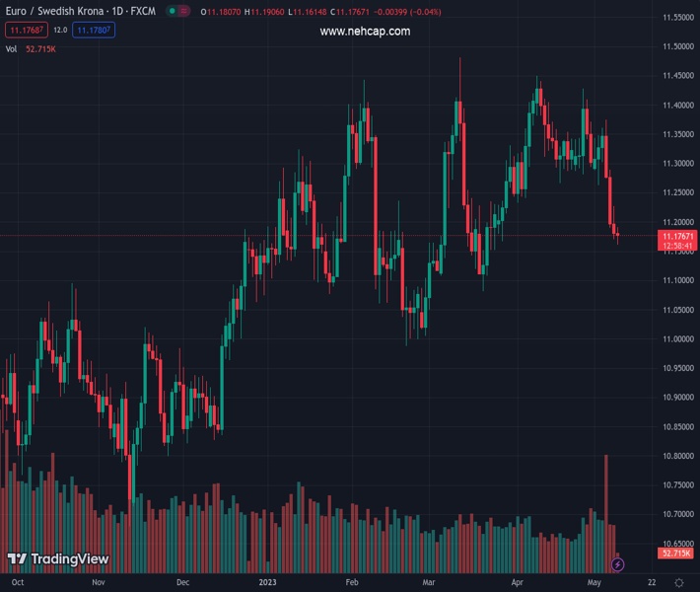Image resolution: width=700 pixels, height=592 pixels.
Task: Click the Apr label on the time axis
Action: point(517,582)
